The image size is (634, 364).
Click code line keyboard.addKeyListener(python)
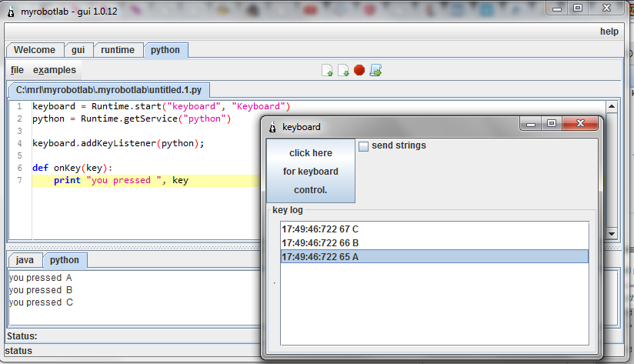(118, 143)
